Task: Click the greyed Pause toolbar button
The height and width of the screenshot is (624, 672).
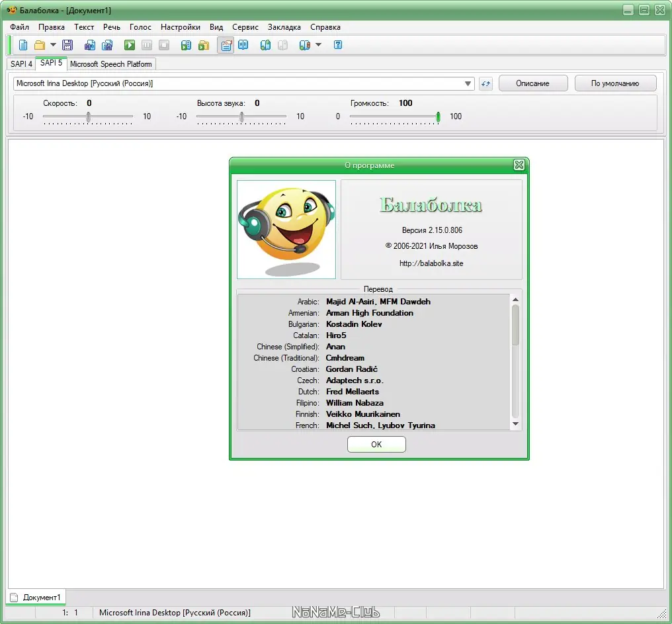Action: click(x=147, y=45)
